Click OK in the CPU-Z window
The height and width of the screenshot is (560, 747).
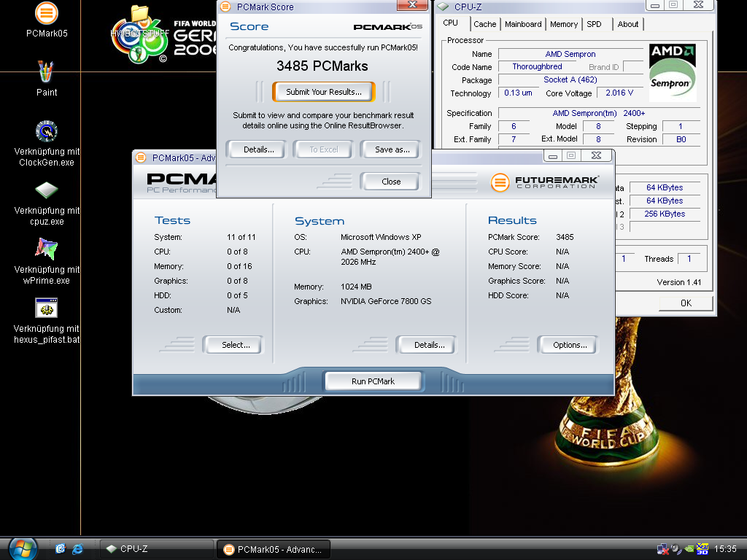(x=686, y=303)
